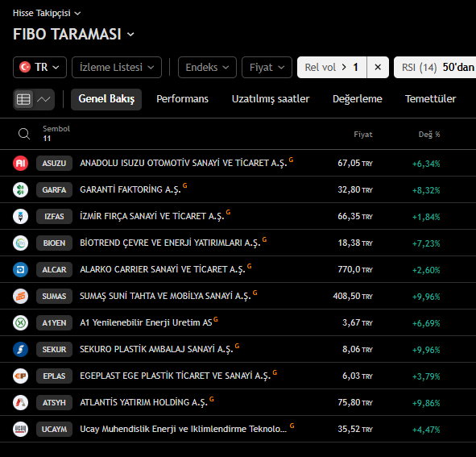476x457 pixels.
Task: Click the search magnifier icon
Action: [24, 134]
